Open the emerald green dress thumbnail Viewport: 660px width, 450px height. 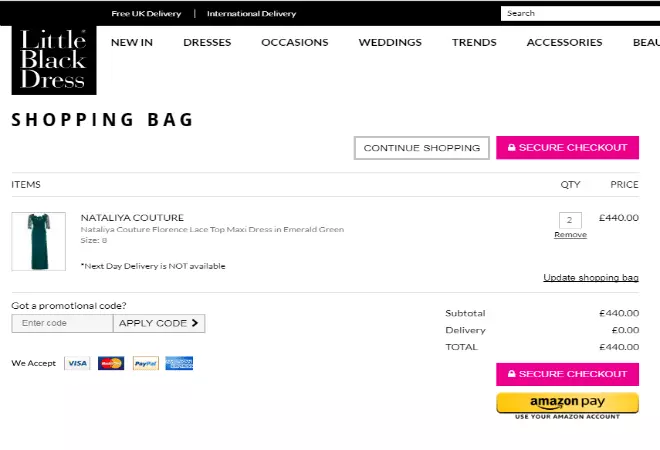pyautogui.click(x=38, y=241)
